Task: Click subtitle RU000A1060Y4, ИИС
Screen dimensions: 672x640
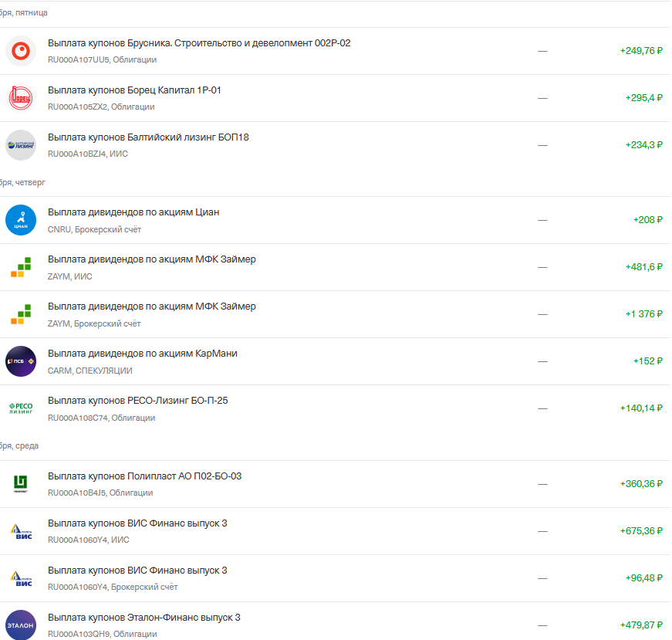Action: coord(88,540)
